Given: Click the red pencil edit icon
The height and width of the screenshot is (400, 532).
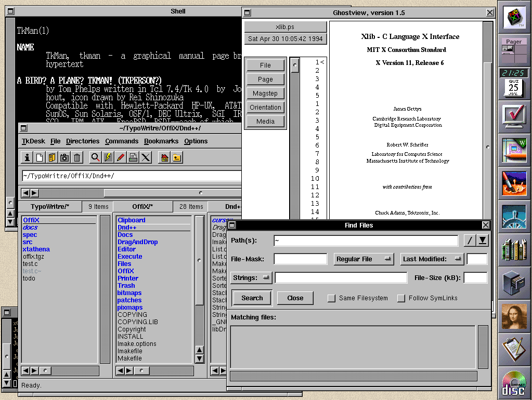Looking at the screenshot, I should (121, 157).
